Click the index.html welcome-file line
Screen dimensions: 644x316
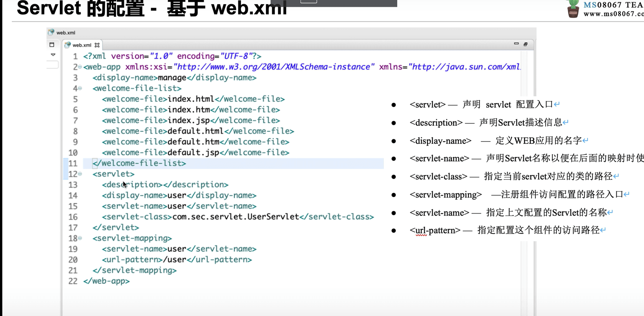pyautogui.click(x=193, y=99)
